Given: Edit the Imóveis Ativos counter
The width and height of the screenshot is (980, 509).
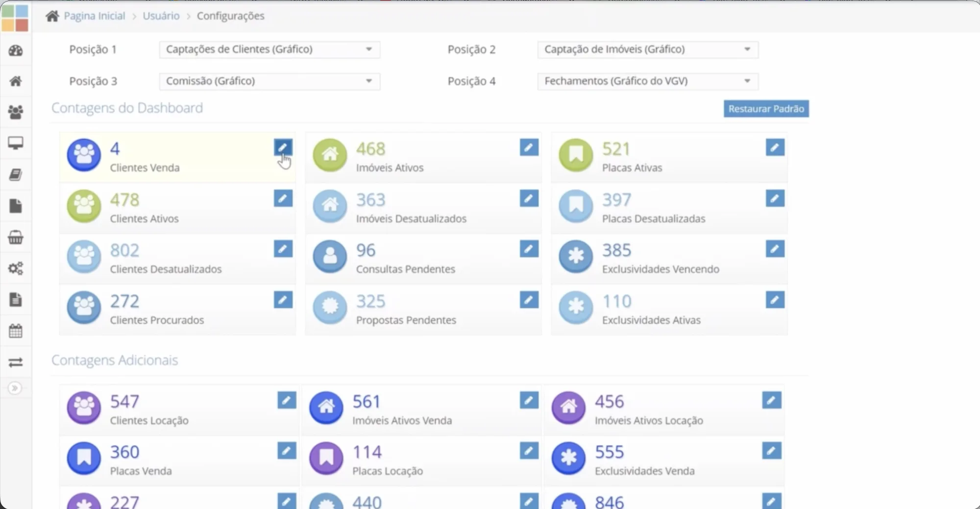Looking at the screenshot, I should [529, 147].
